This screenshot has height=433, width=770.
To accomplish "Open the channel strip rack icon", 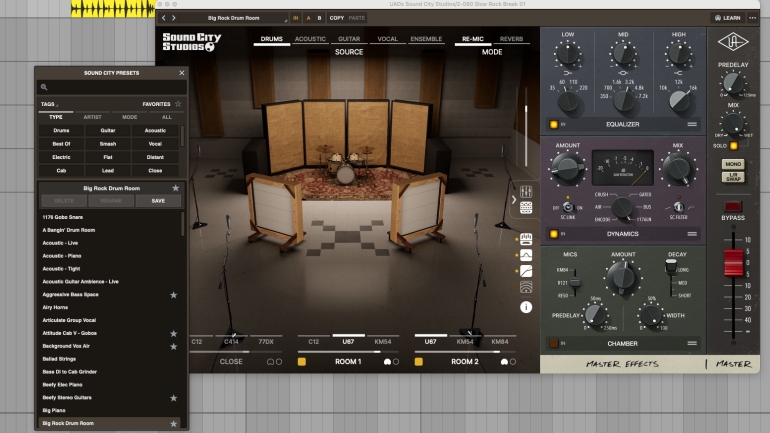I will [x=526, y=208].
